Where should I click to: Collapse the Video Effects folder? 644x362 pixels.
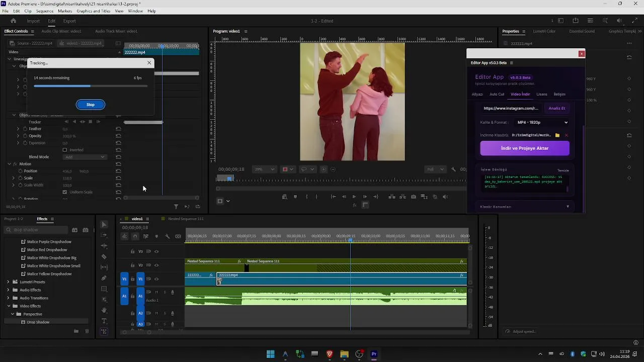point(8,306)
